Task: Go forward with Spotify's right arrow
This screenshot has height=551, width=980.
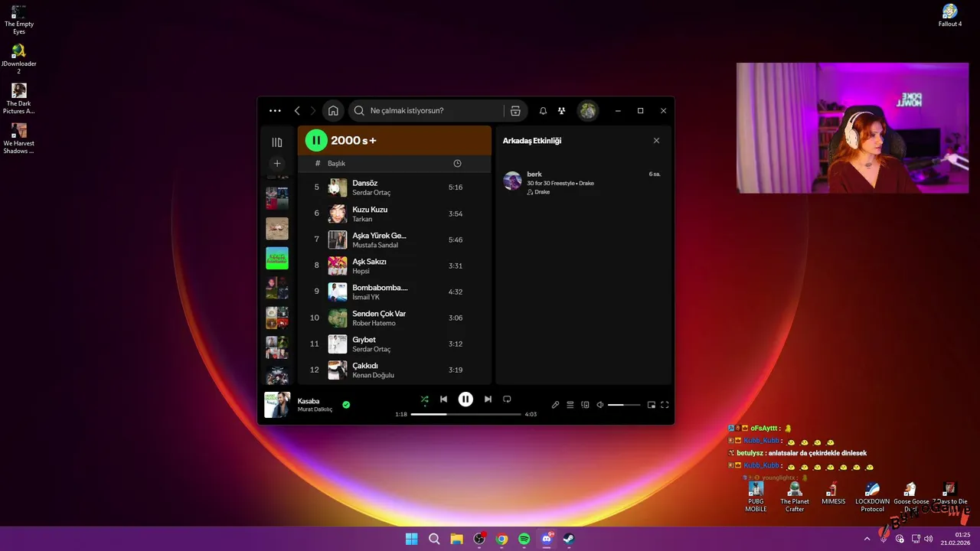Action: click(x=312, y=111)
